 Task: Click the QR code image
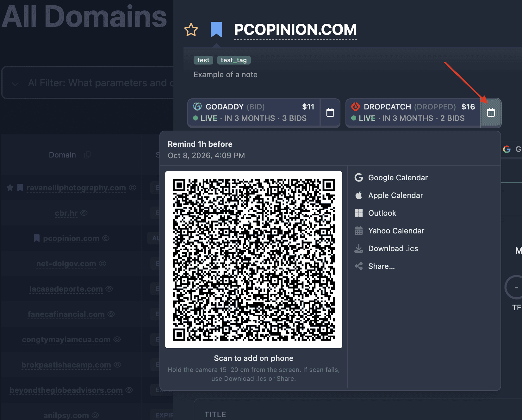[x=254, y=260]
